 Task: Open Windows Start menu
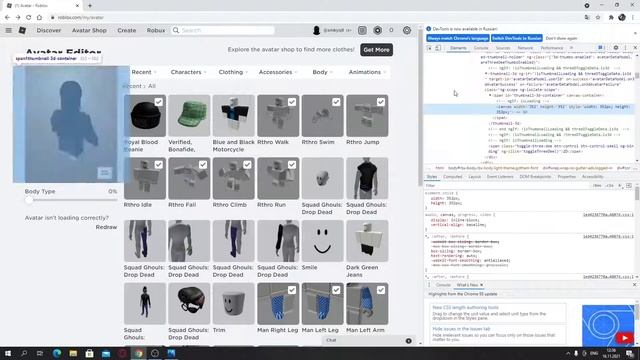(8, 353)
